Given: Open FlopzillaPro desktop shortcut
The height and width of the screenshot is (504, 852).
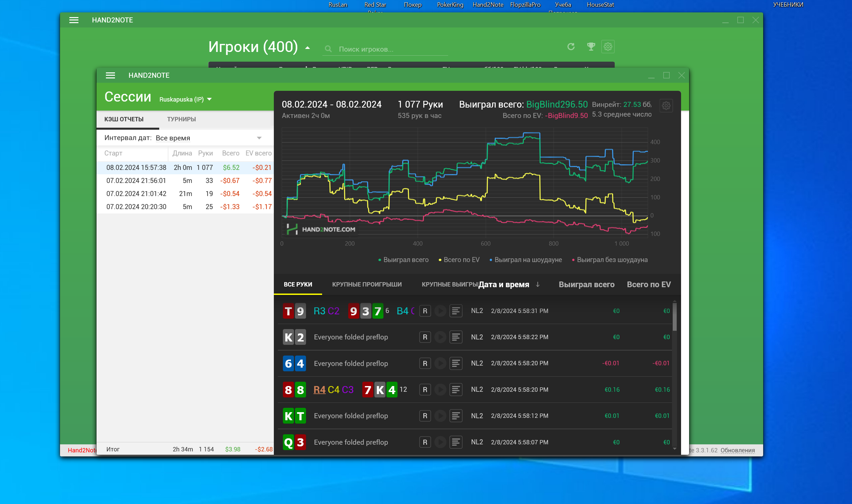Looking at the screenshot, I should pos(525,5).
